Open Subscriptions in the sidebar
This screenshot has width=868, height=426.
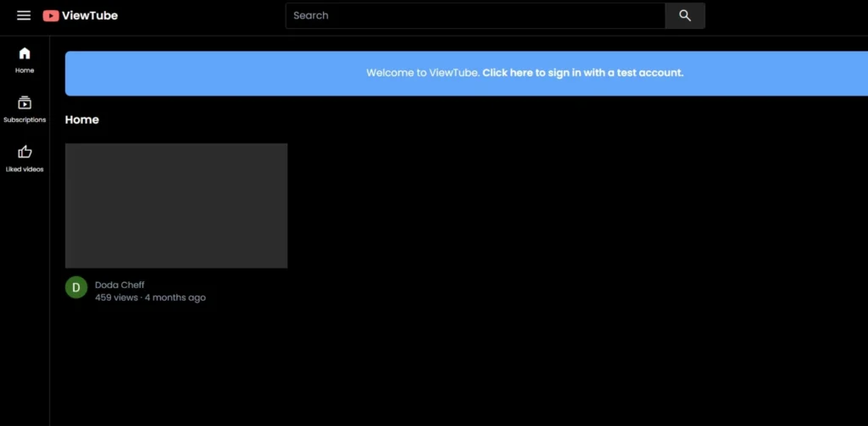click(x=25, y=109)
